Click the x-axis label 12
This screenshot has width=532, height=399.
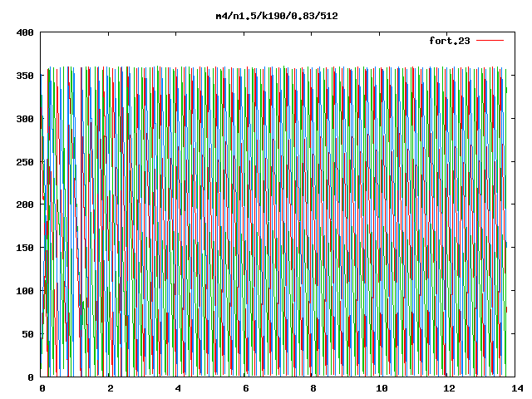[x=450, y=388]
